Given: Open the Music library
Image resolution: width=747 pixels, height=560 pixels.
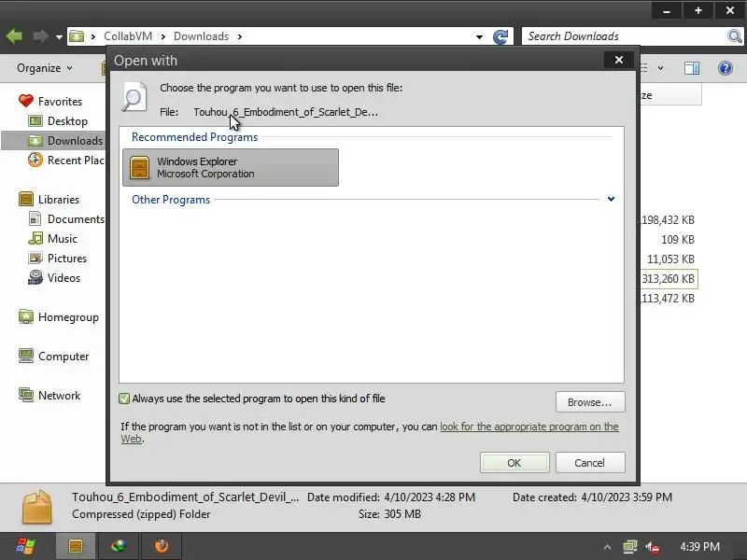Looking at the screenshot, I should [x=63, y=239].
